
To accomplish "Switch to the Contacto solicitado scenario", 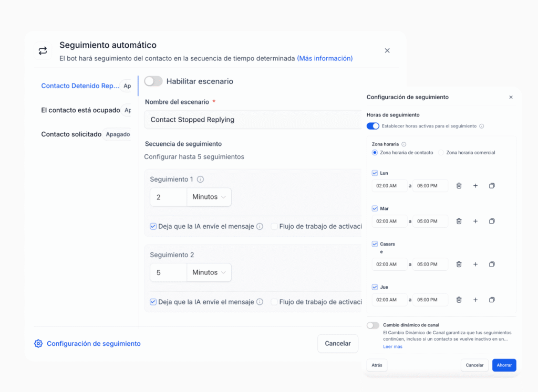I will (x=71, y=134).
